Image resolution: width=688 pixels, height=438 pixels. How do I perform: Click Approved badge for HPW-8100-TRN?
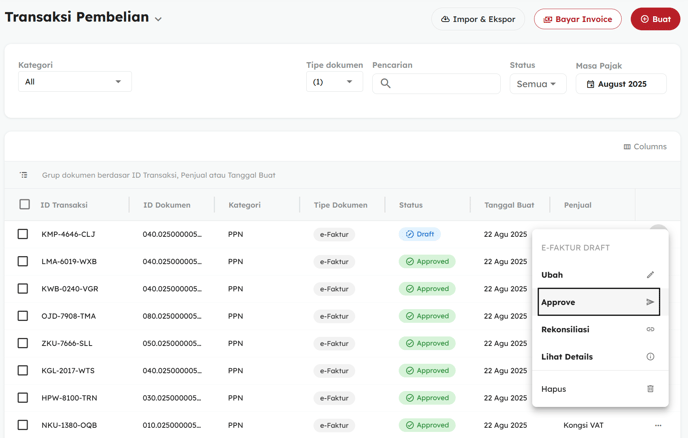pyautogui.click(x=427, y=398)
